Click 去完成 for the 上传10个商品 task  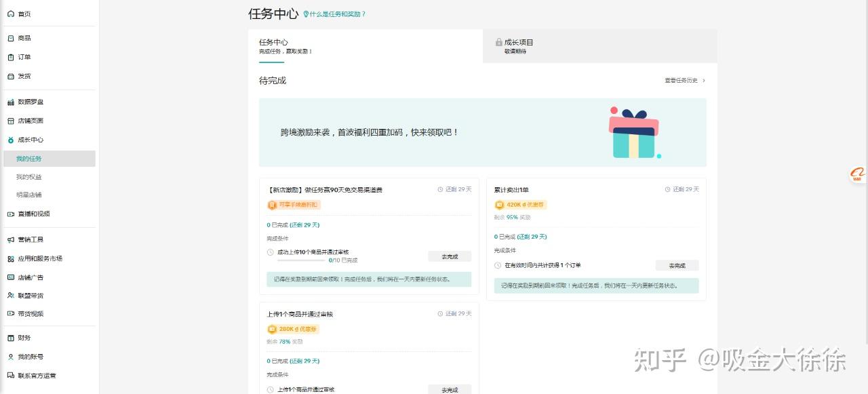click(x=450, y=257)
